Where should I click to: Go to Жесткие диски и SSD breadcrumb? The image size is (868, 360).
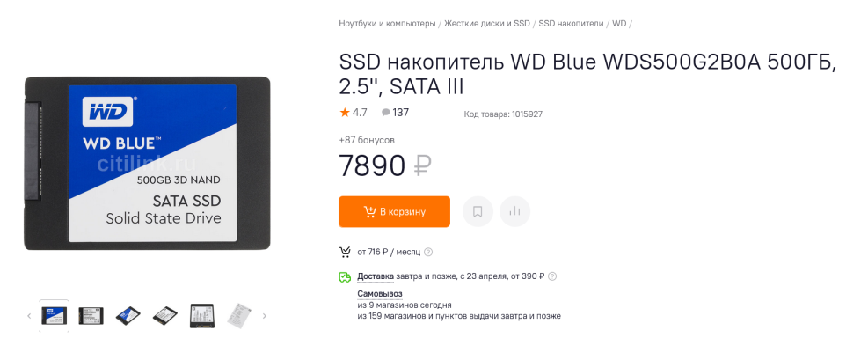coord(487,24)
